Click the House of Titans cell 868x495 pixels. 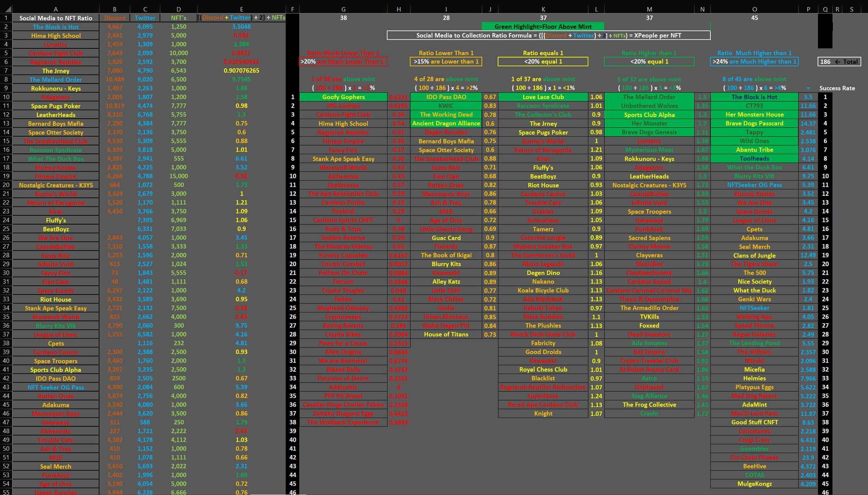coord(446,334)
